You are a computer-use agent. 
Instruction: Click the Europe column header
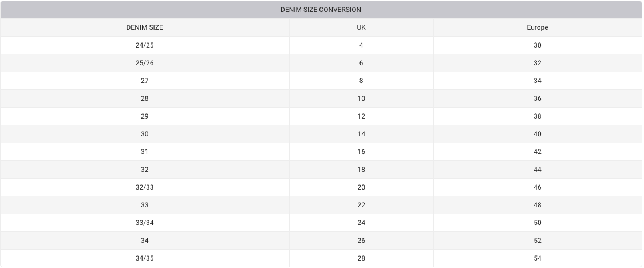pos(537,27)
